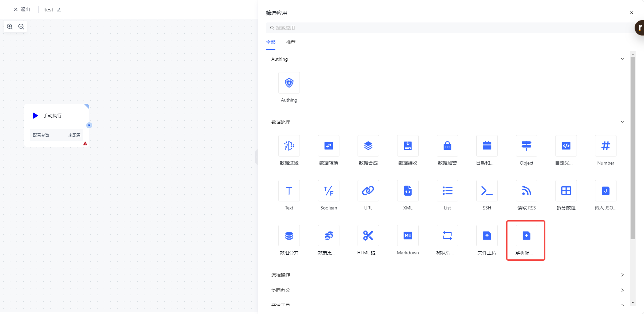Select the Number hash icon app

click(605, 146)
